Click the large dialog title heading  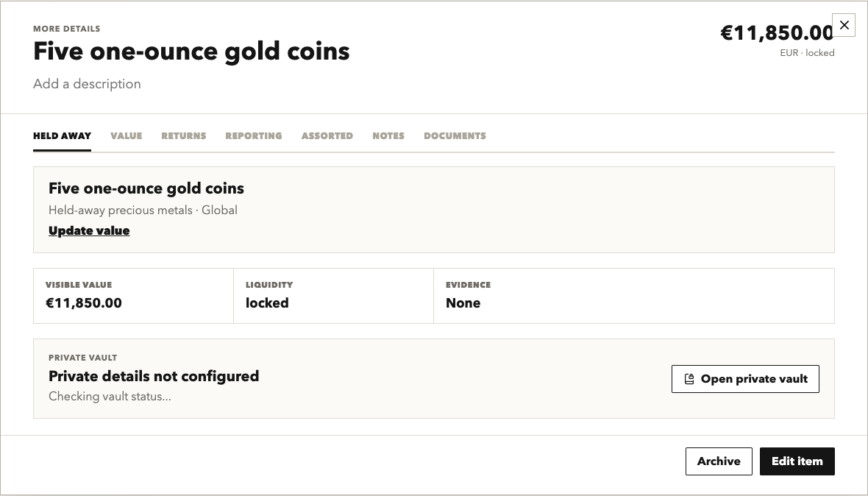pos(191,51)
